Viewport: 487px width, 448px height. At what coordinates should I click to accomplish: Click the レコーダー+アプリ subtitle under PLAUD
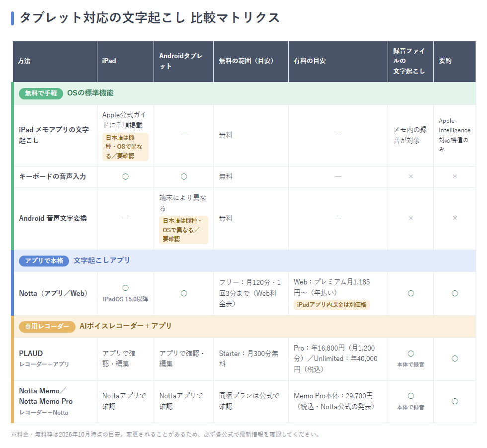(x=44, y=364)
